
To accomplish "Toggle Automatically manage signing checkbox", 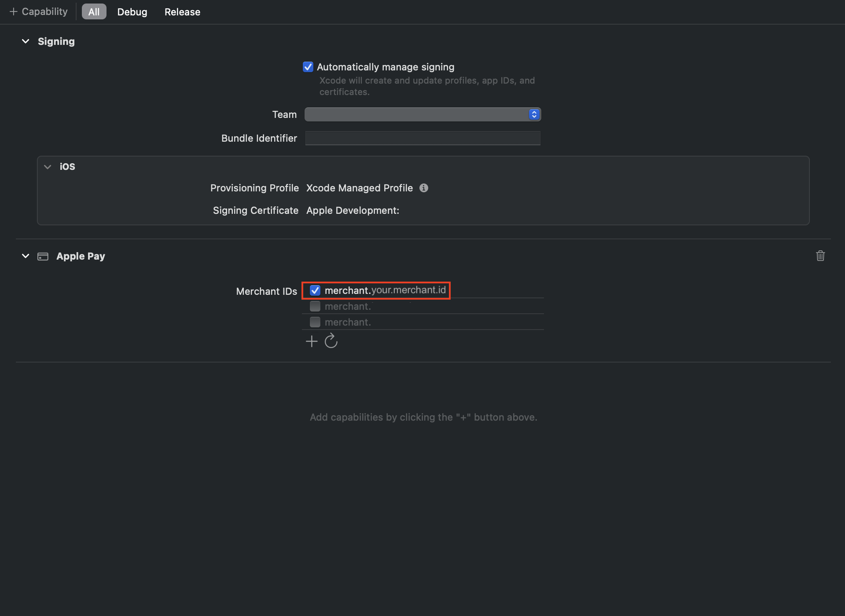I will pyautogui.click(x=308, y=67).
